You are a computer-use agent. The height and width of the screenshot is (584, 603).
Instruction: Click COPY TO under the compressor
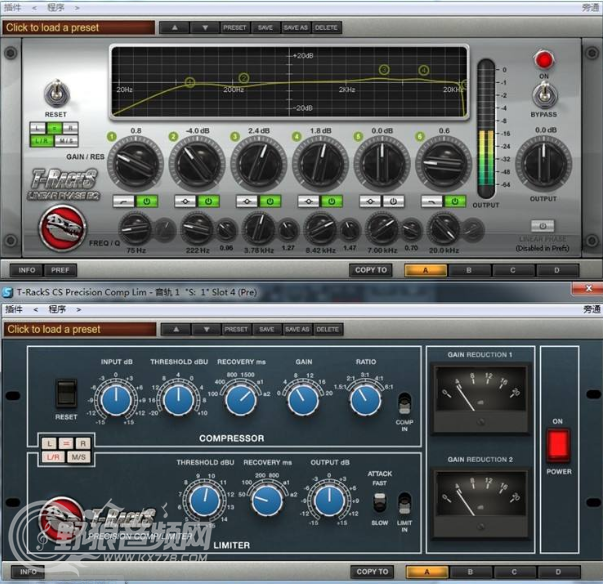coord(372,572)
